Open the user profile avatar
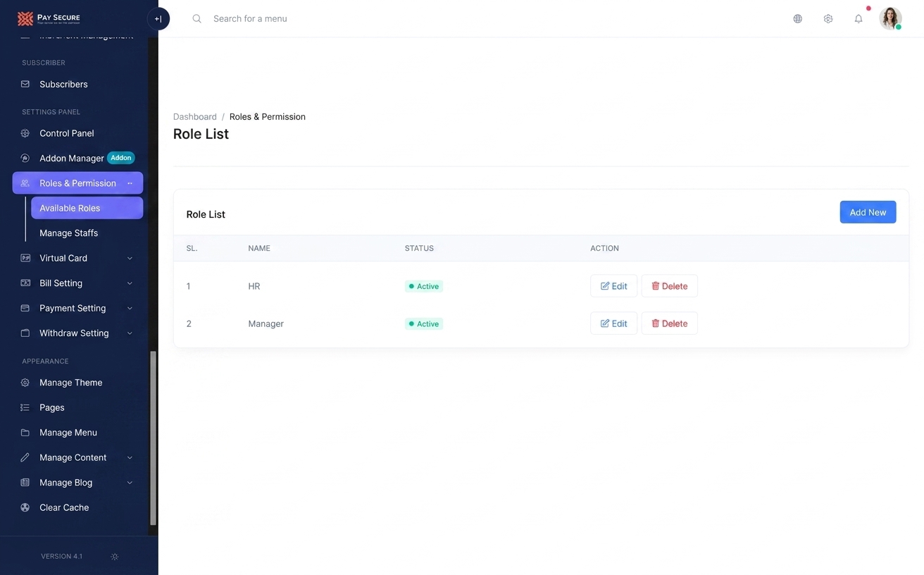The width and height of the screenshot is (924, 575). tap(890, 18)
